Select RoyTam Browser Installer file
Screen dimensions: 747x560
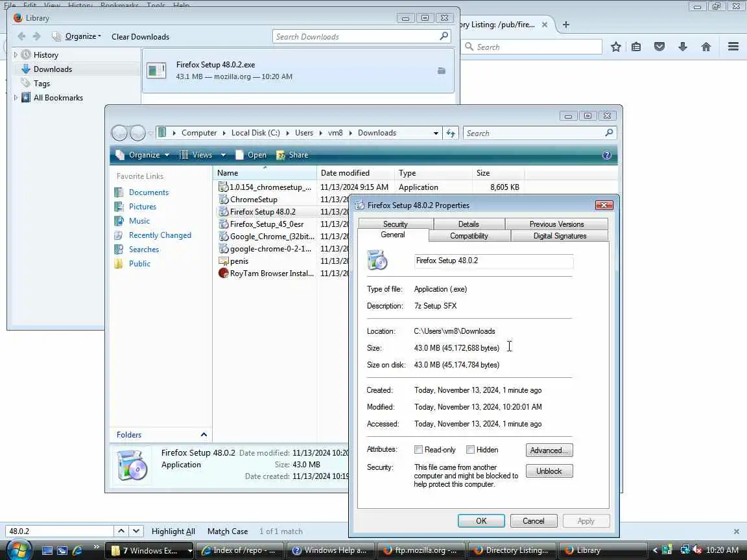coord(266,274)
